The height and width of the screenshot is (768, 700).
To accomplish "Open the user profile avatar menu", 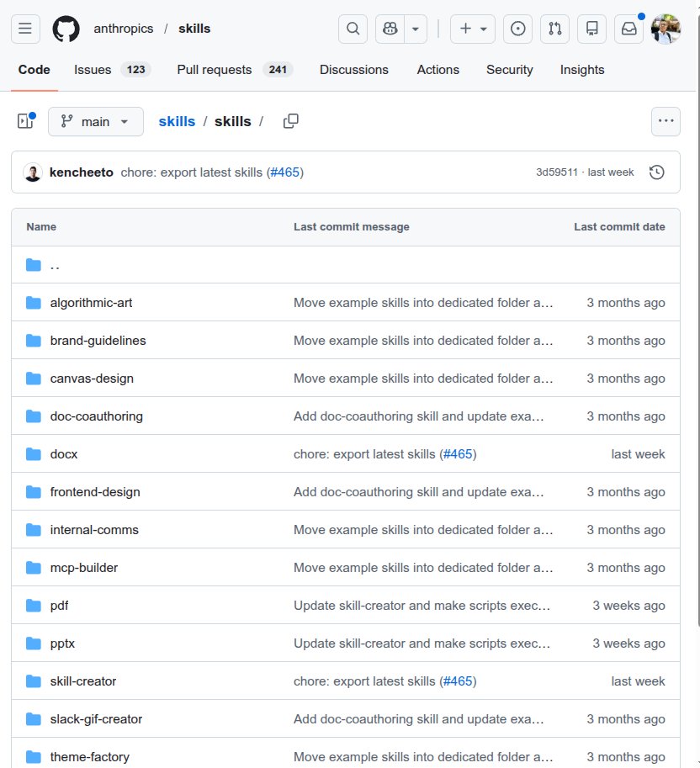I will pyautogui.click(x=666, y=29).
